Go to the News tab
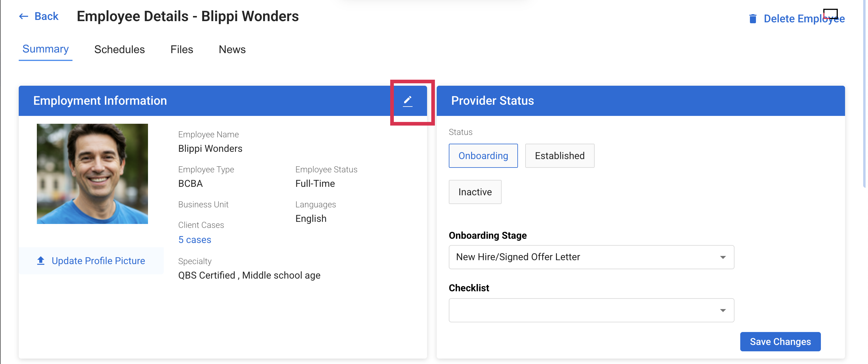Screen dimensions: 868x364 tap(232, 49)
